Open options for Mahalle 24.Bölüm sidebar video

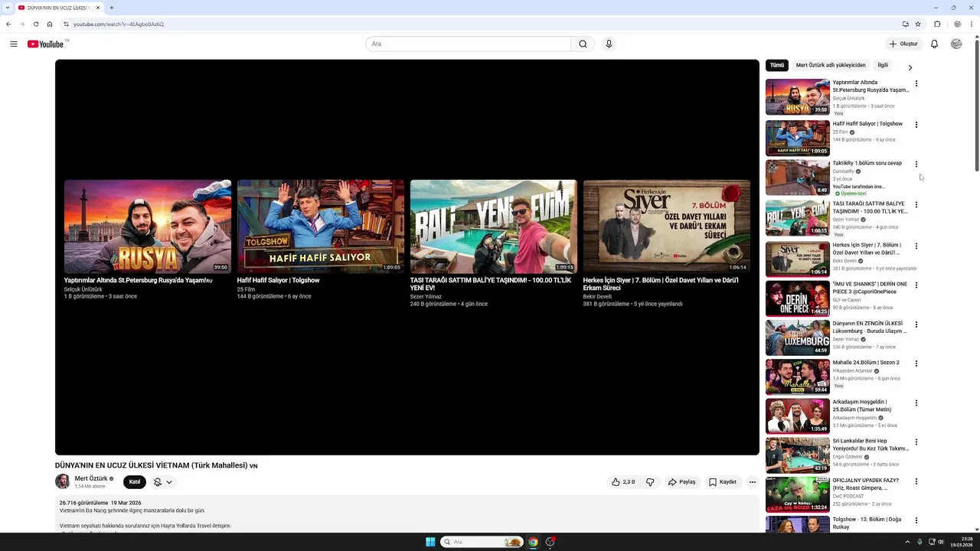click(916, 364)
